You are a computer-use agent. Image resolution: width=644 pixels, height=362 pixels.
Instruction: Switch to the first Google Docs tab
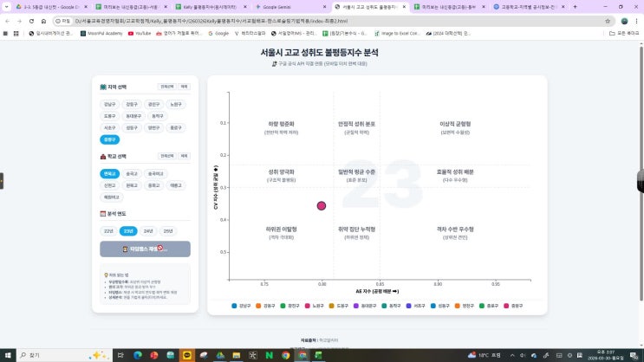pyautogui.click(x=42, y=5)
